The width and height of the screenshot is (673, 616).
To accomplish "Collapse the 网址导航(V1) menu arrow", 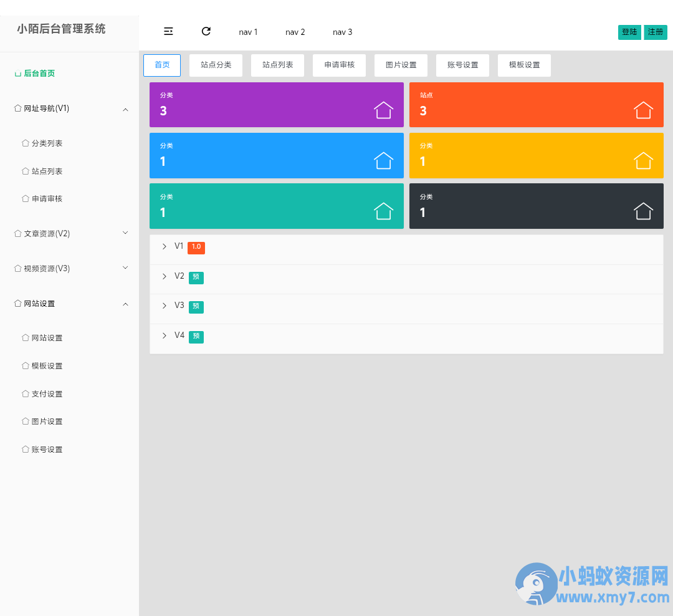I will [x=125, y=110].
